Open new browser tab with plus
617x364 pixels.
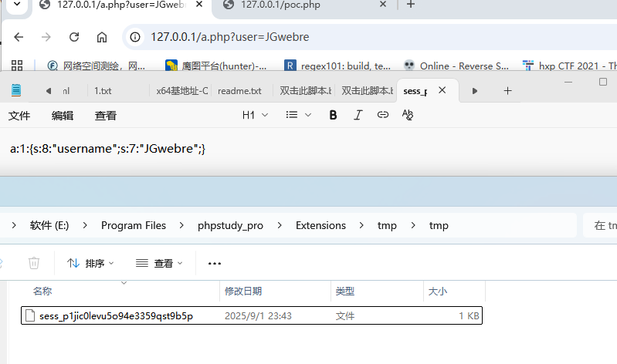(x=410, y=5)
